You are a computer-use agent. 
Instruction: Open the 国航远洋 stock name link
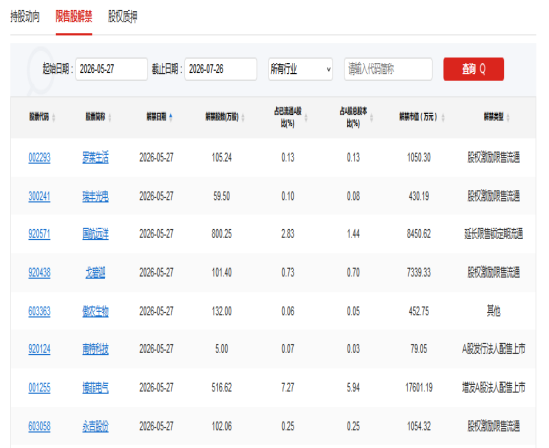(95, 234)
